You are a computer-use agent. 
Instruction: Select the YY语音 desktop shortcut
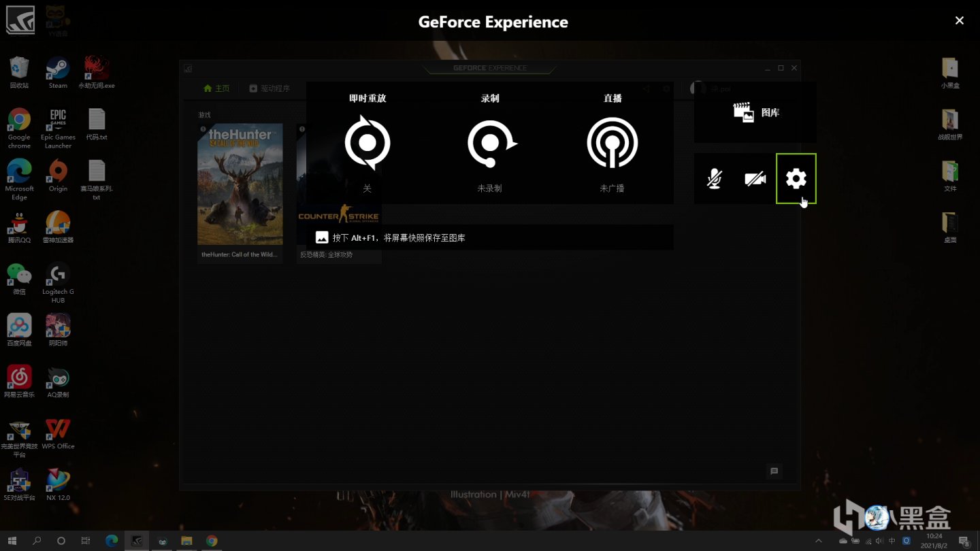[58, 20]
